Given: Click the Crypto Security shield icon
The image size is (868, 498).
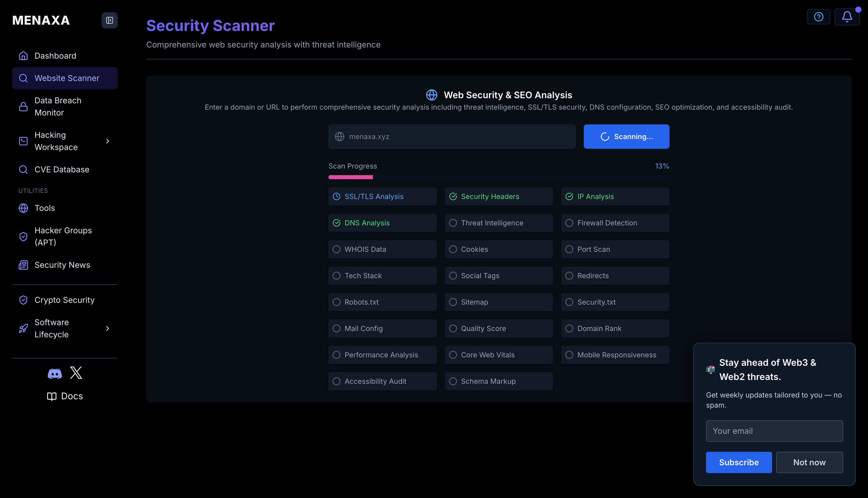Looking at the screenshot, I should [x=23, y=300].
